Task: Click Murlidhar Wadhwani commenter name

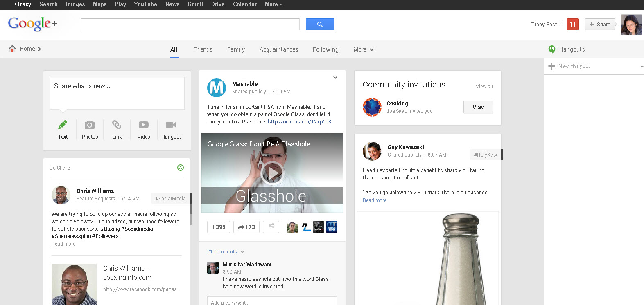Action: (247, 265)
